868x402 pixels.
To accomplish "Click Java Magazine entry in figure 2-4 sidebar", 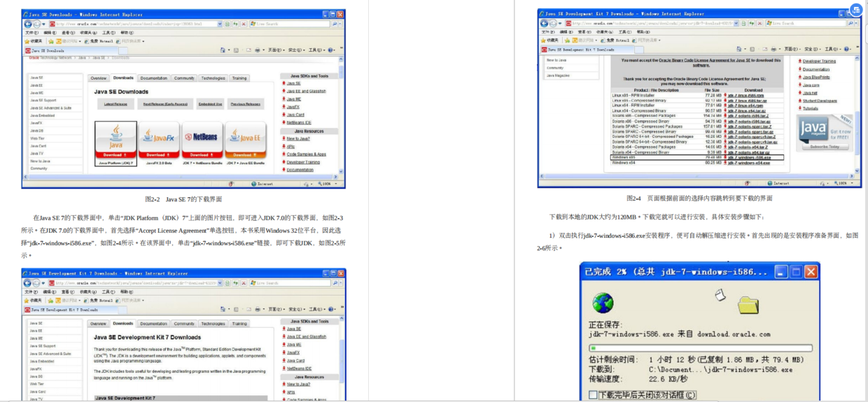I will [x=558, y=76].
